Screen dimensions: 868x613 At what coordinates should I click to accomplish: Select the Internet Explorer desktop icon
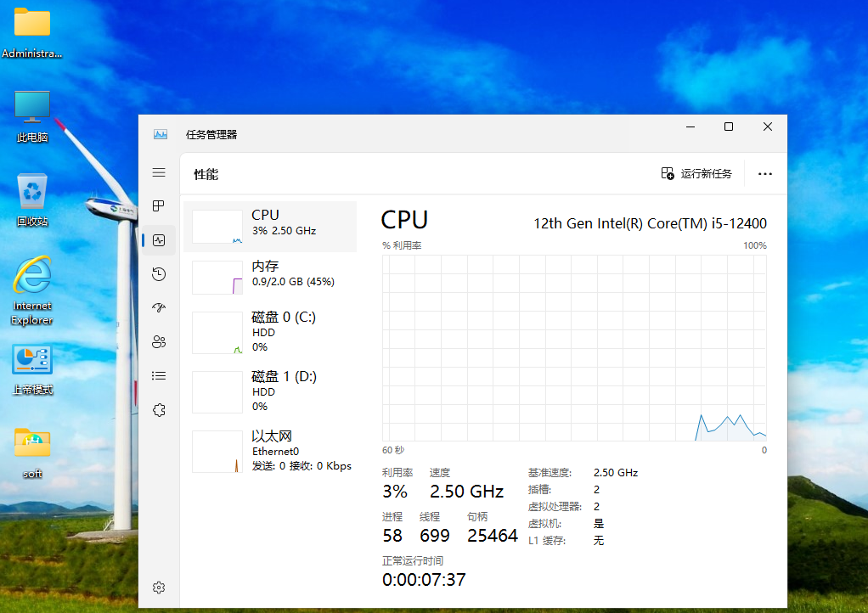coord(32,291)
